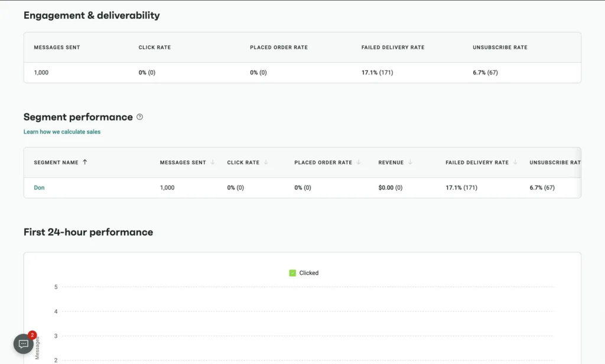Open Learn how we calculate sales link
The width and height of the screenshot is (605, 364).
[x=61, y=132]
